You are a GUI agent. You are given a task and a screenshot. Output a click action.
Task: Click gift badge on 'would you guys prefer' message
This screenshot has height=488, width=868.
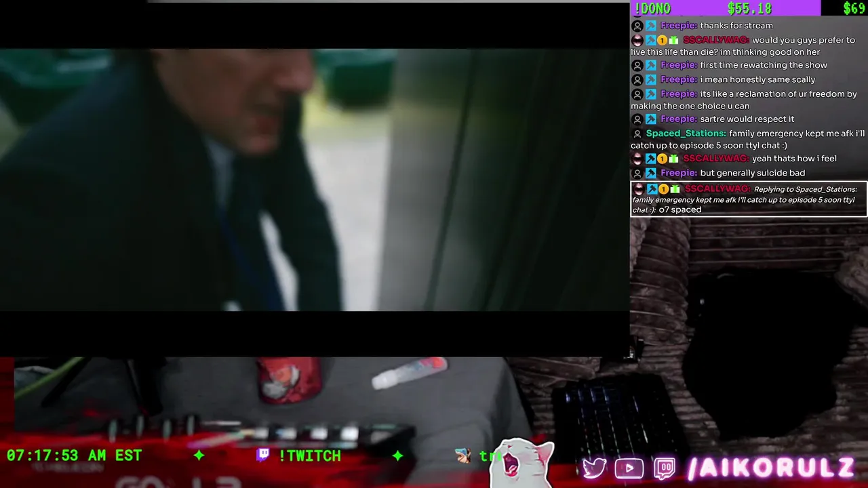(673, 41)
